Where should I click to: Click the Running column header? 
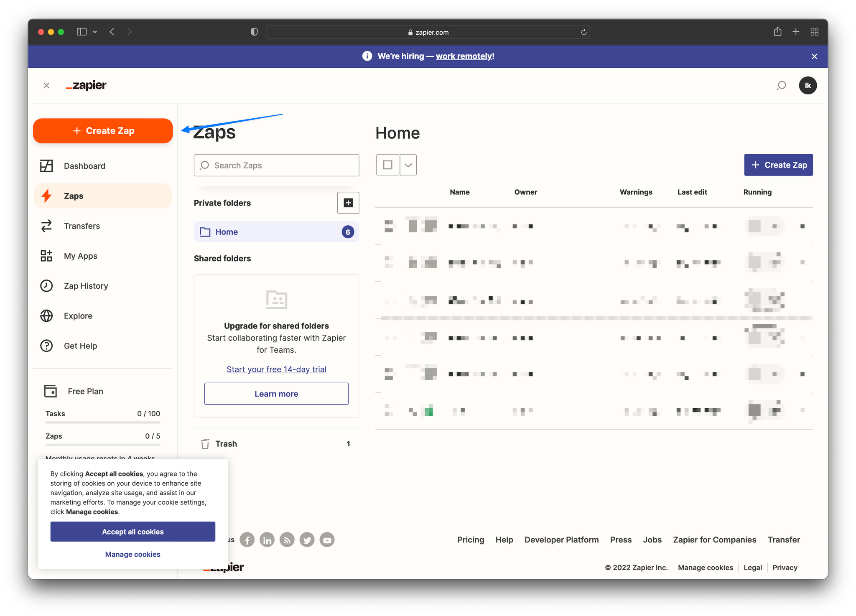757,192
